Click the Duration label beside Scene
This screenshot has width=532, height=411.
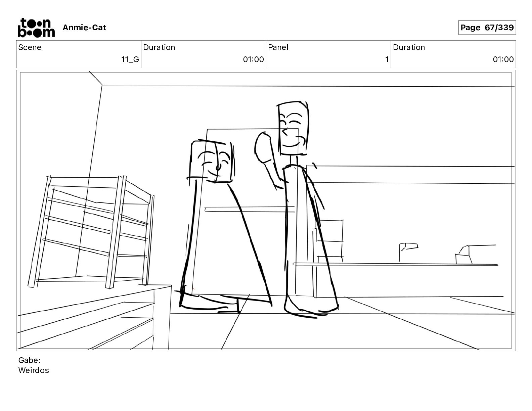pos(159,47)
